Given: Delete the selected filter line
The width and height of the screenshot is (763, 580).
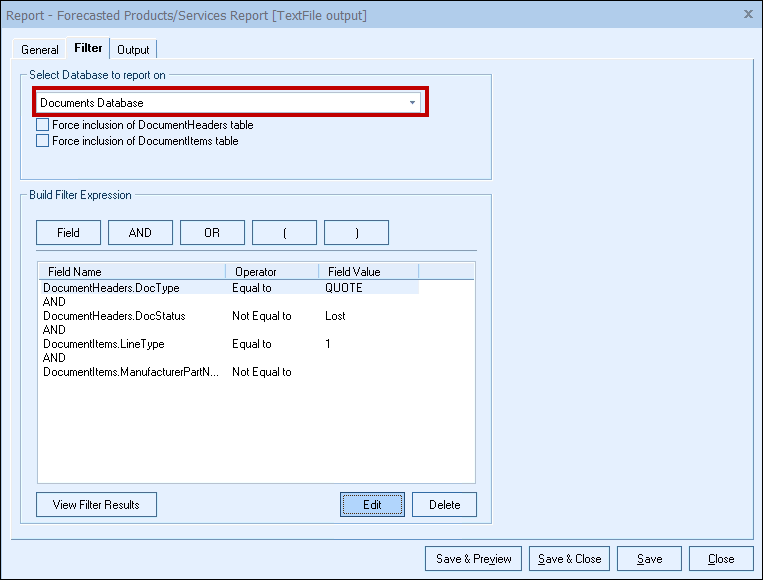Looking at the screenshot, I should coord(444,505).
